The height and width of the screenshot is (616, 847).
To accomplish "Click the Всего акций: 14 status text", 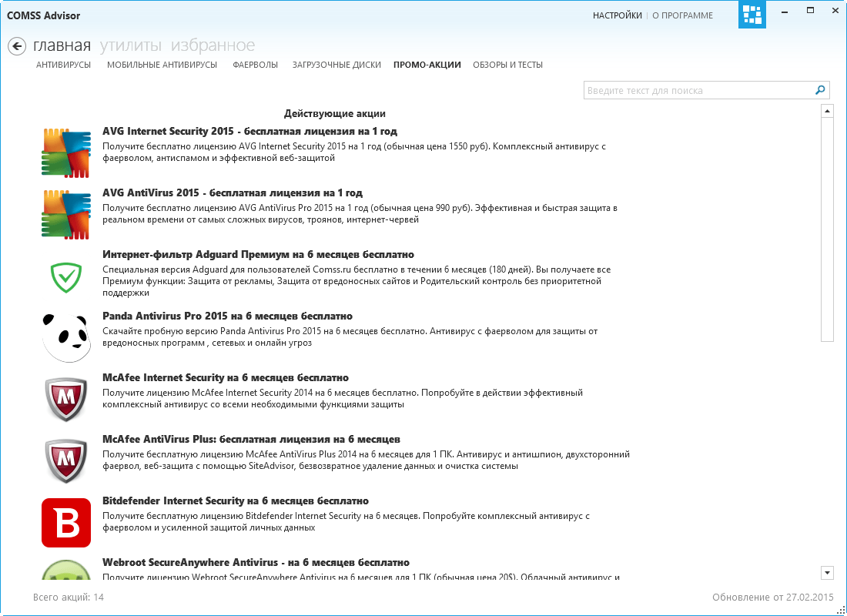I will pos(69,597).
